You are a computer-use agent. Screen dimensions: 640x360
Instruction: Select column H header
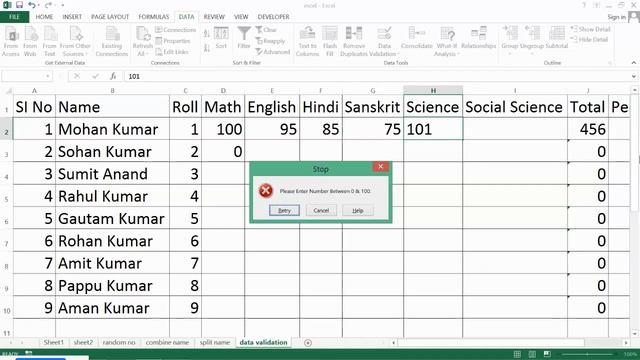433,90
